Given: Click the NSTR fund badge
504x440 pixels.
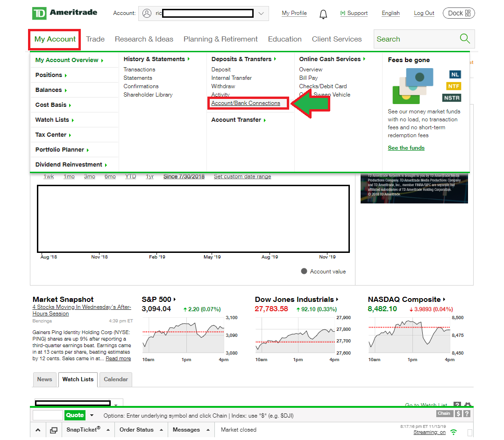Looking at the screenshot, I should (x=452, y=98).
